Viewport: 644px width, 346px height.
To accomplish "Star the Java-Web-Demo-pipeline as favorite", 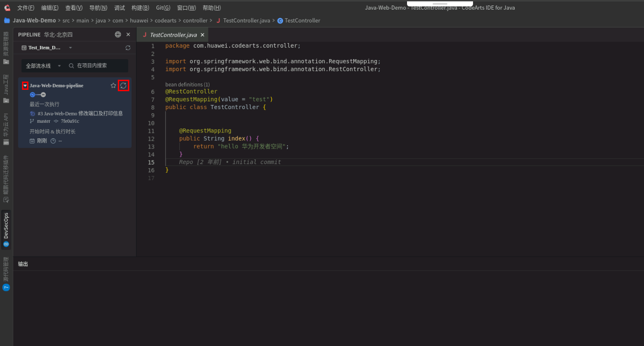I will tap(113, 85).
